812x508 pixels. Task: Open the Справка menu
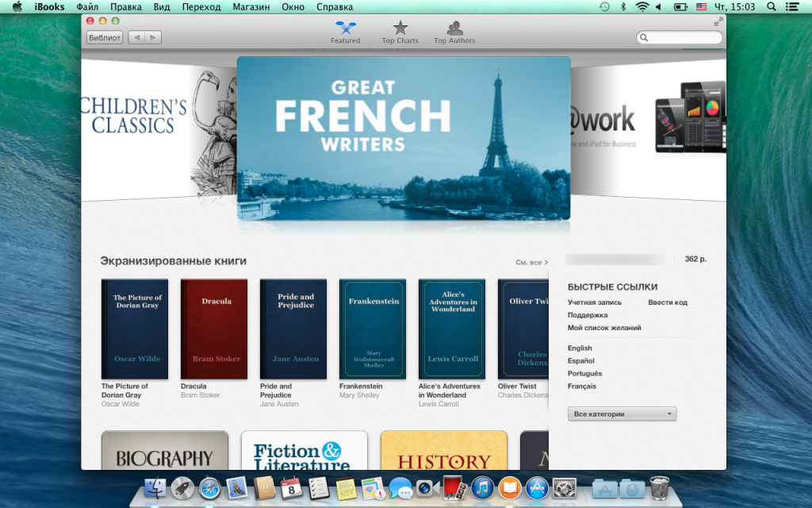pyautogui.click(x=335, y=6)
